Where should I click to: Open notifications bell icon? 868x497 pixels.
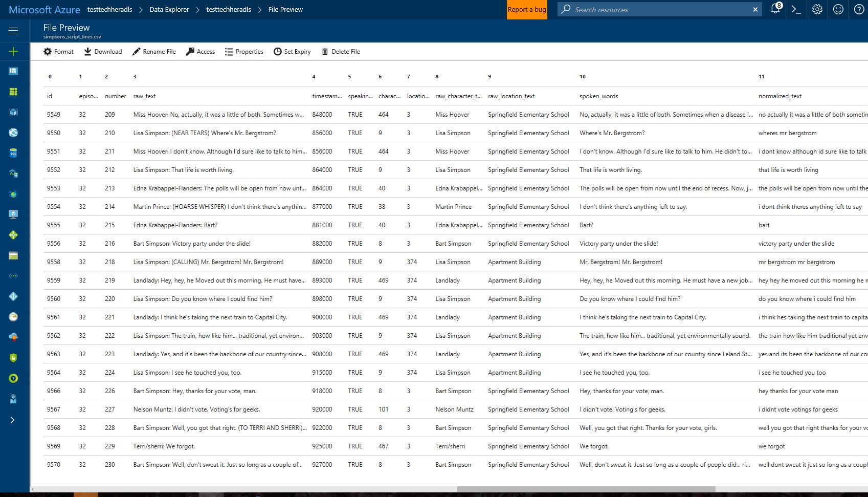(x=775, y=9)
